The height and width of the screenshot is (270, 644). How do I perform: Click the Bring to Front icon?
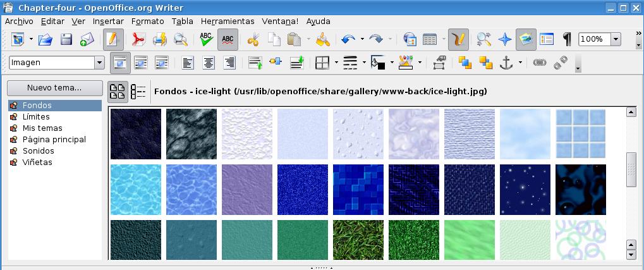tap(465, 63)
